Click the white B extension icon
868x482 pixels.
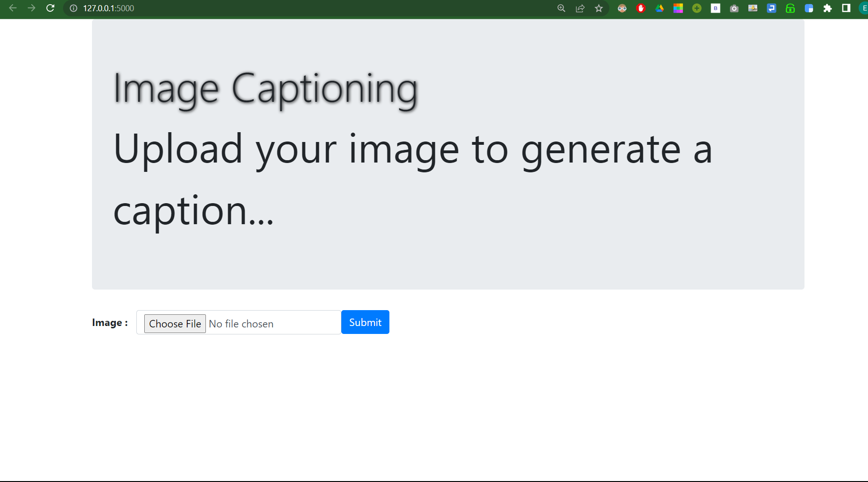[715, 8]
